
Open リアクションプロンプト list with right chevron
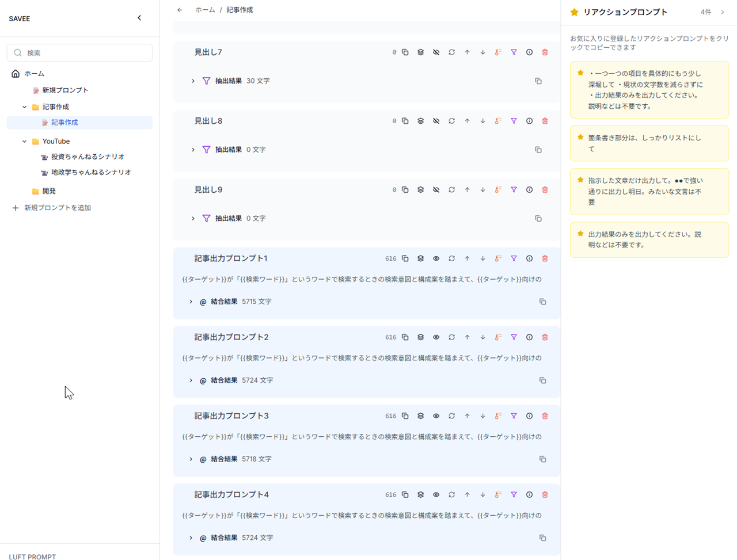(x=723, y=12)
